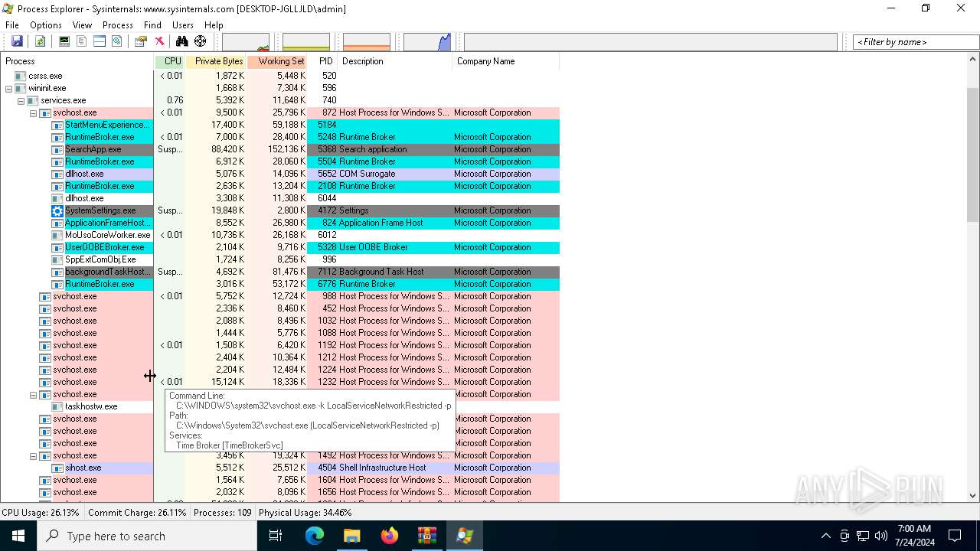Select the taskhostw.exe process row
The height and width of the screenshot is (551, 980).
(x=280, y=406)
